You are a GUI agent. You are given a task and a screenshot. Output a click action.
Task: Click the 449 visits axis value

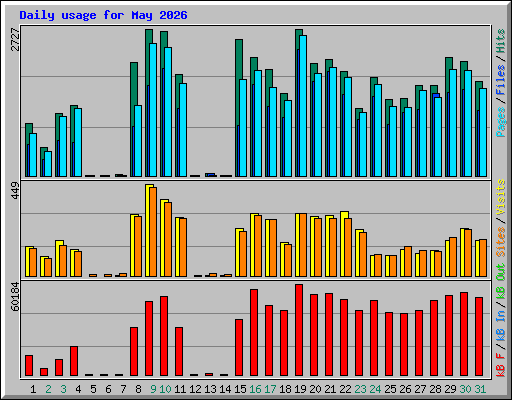pyautogui.click(x=16, y=190)
